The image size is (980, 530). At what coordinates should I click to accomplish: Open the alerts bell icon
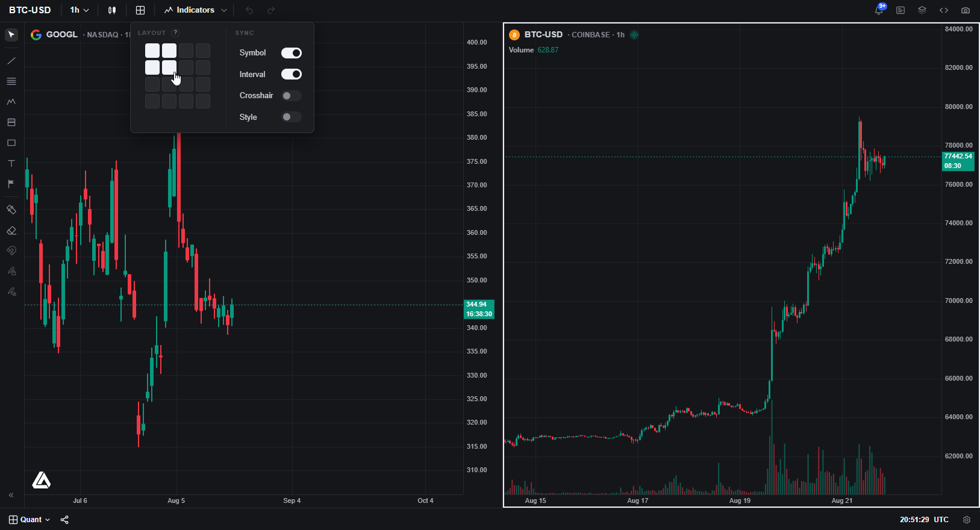879,10
